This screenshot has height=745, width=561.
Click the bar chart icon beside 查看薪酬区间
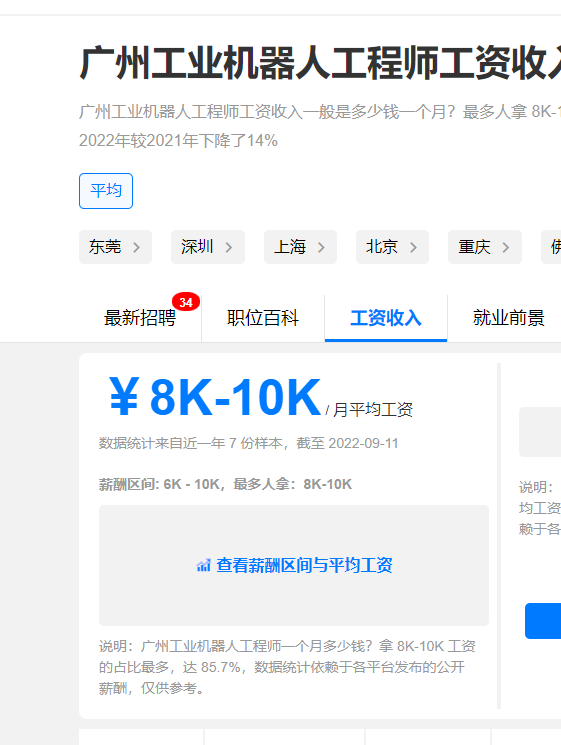point(203,565)
